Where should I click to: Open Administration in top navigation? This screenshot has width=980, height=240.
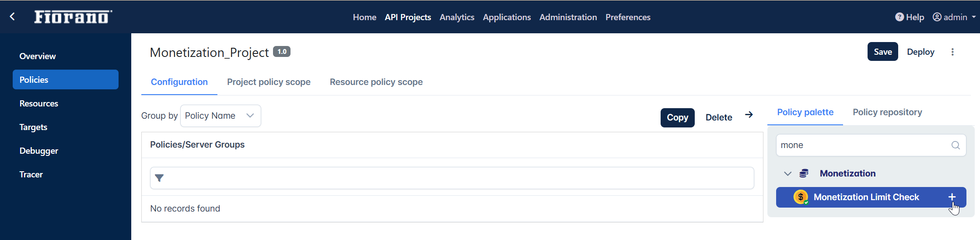click(x=568, y=17)
